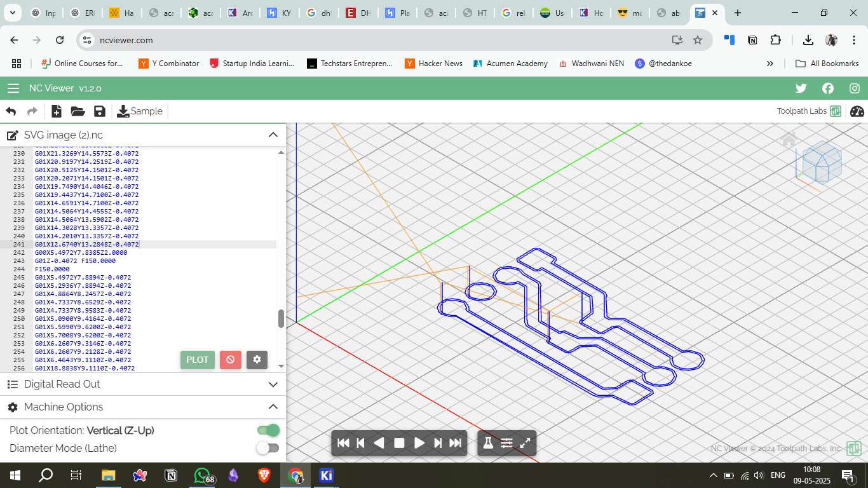The image size is (868, 488).
Task: Open the Hacker News bookmark
Action: tap(434, 64)
